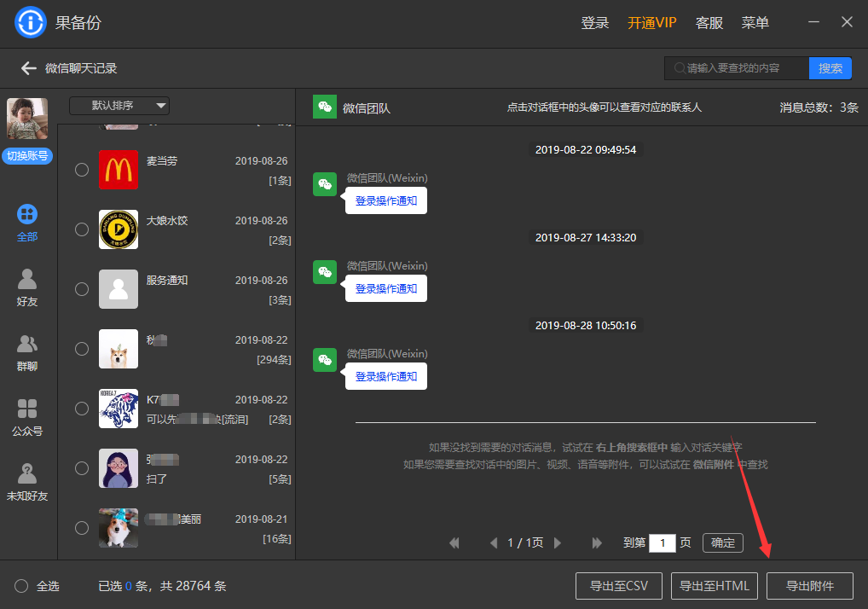The image size is (868, 609).
Task: Jump to first page with double-arrow icon
Action: click(x=454, y=542)
